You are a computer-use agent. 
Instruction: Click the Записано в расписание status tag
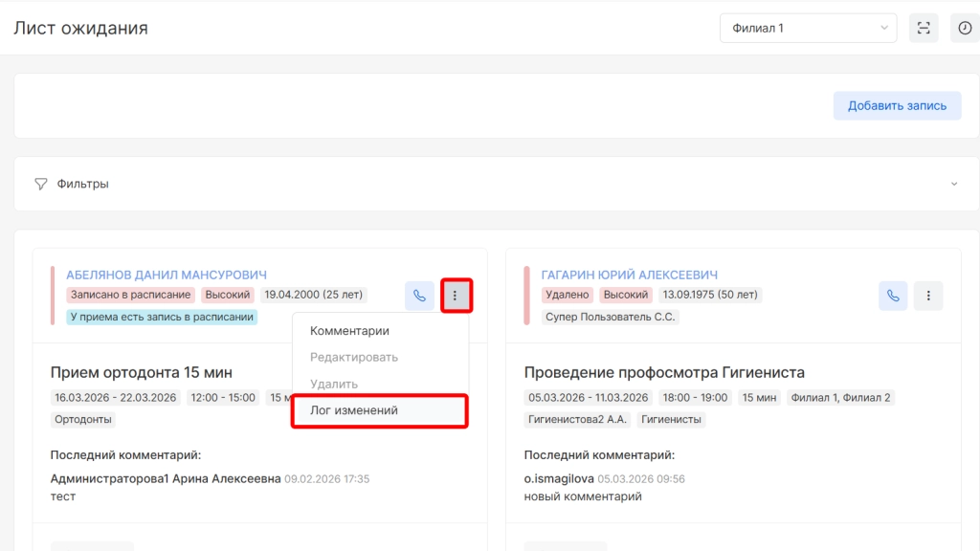[x=131, y=295]
